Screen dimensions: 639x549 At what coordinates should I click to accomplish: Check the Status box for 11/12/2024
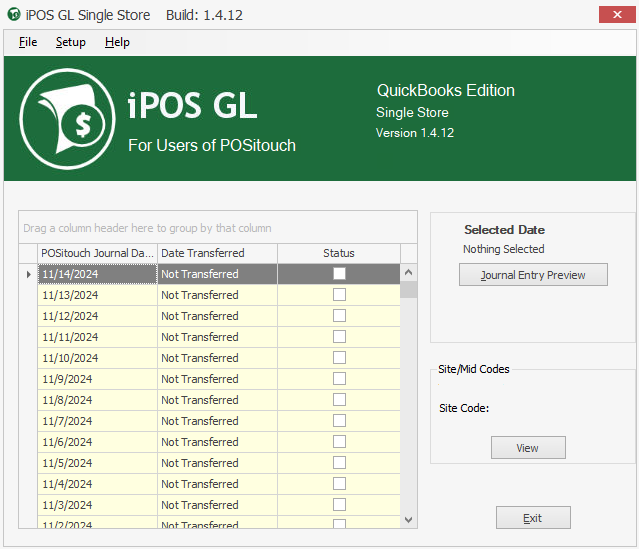pos(339,315)
